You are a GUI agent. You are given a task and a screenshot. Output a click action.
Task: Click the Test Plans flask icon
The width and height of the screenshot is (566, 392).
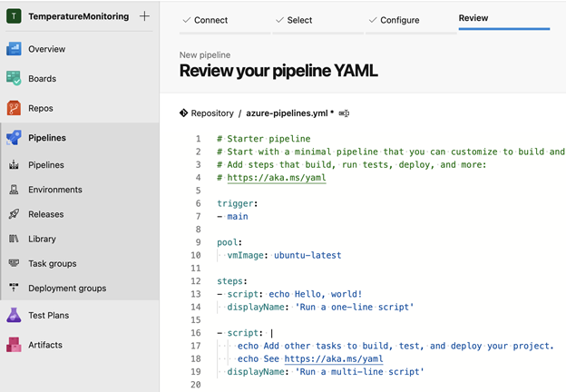(14, 315)
